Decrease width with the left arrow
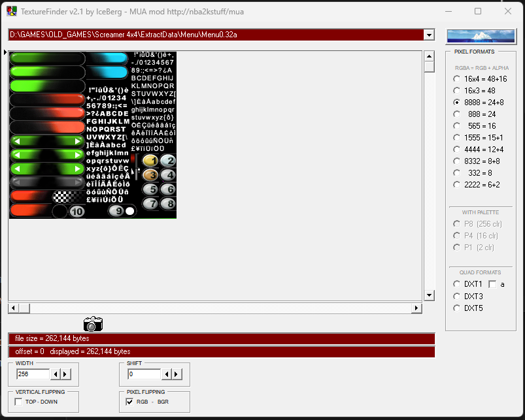 point(56,374)
